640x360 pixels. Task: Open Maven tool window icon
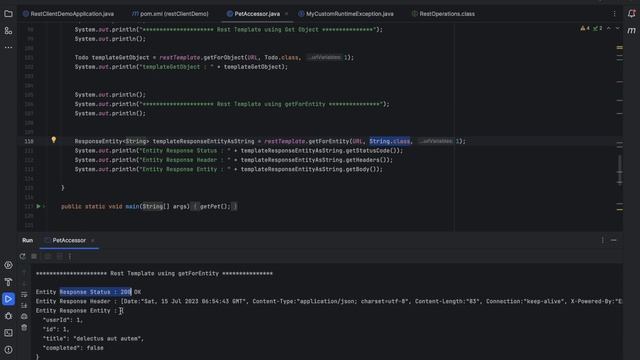click(631, 31)
